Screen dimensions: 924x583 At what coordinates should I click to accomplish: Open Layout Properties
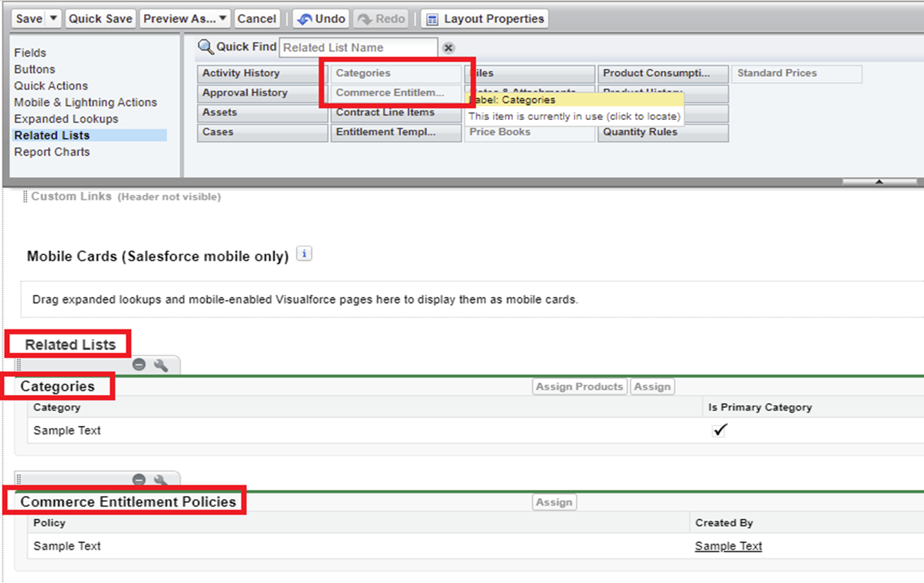pyautogui.click(x=485, y=19)
